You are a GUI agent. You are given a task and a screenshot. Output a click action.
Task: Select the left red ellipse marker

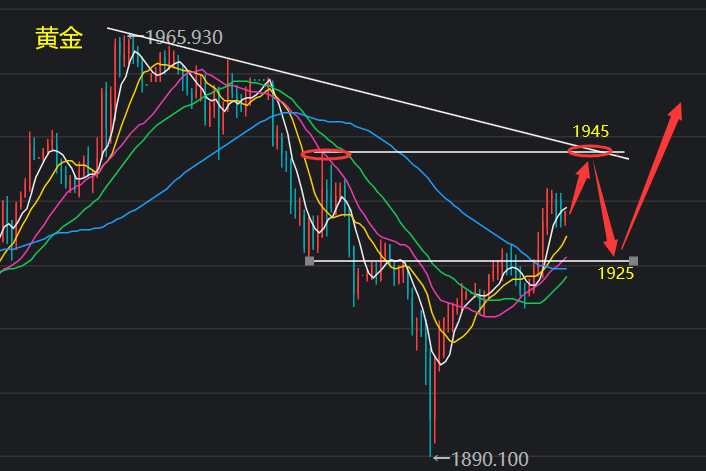click(326, 154)
